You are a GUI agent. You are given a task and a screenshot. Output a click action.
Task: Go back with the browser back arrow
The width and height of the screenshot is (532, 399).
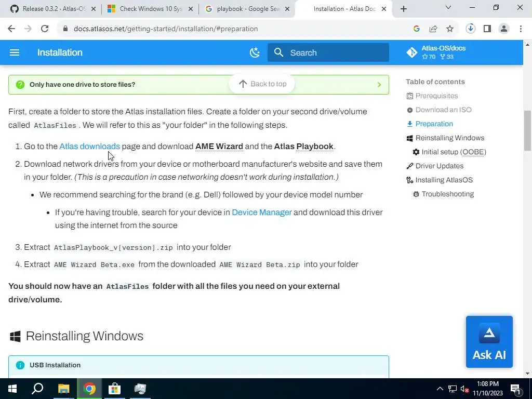point(11,29)
